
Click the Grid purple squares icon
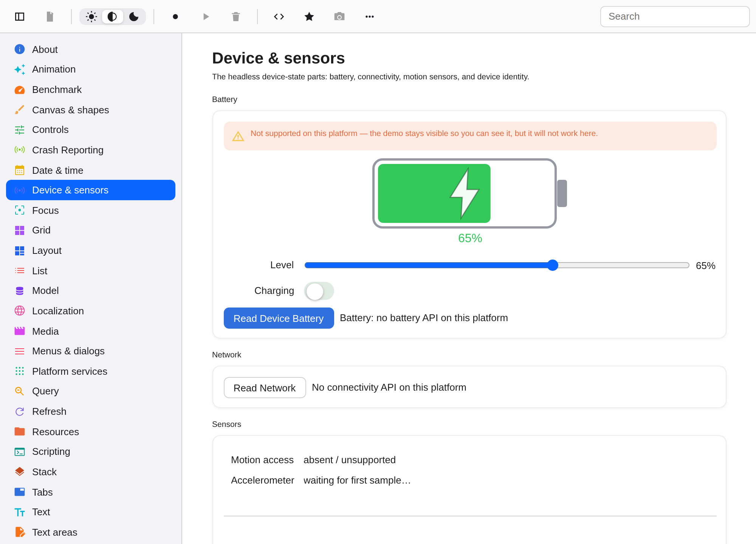(20, 230)
